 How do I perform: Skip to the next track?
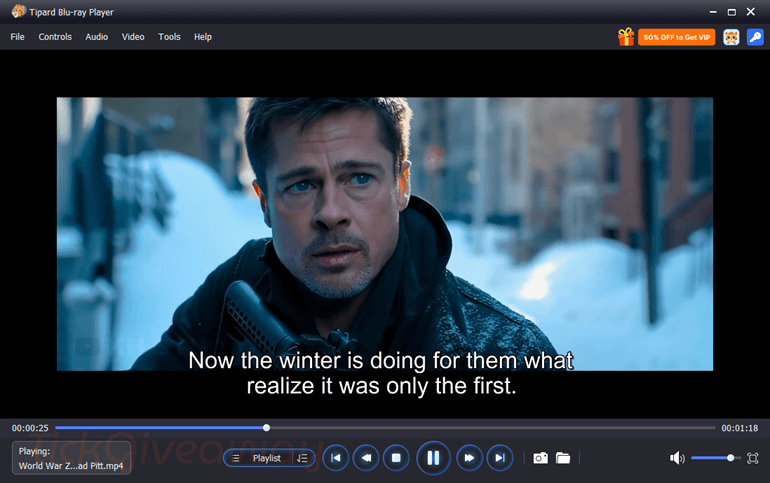coord(499,458)
